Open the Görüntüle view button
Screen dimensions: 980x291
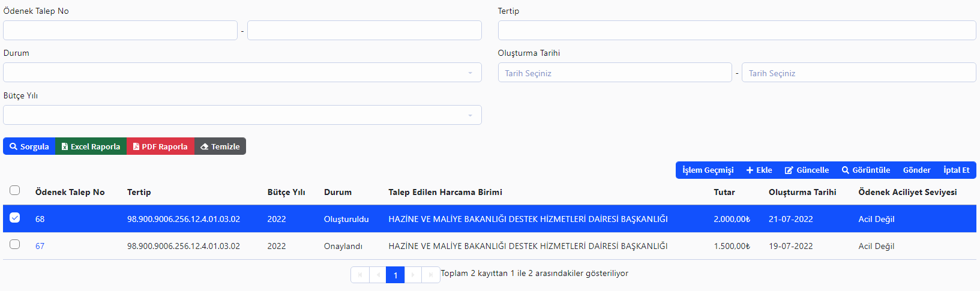tap(865, 170)
